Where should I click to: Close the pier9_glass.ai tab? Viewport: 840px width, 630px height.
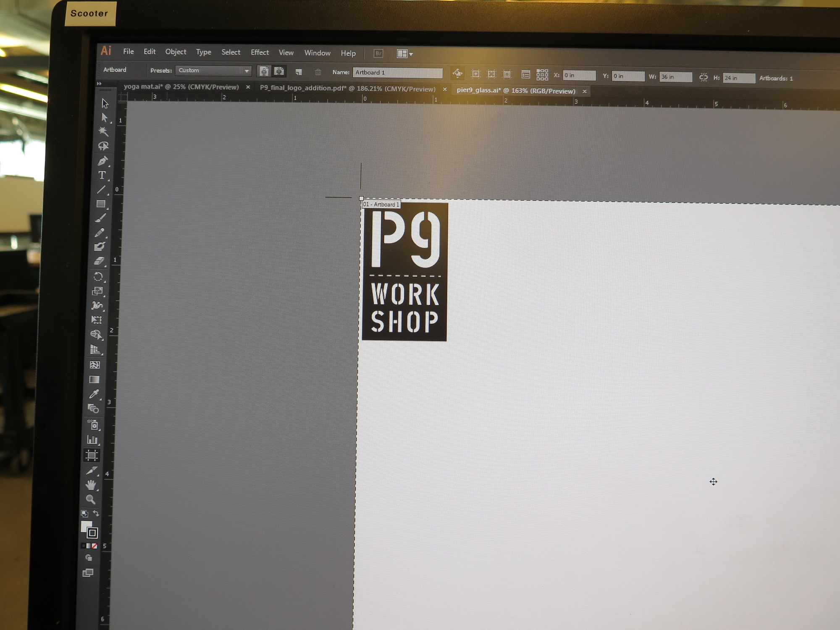tap(585, 91)
